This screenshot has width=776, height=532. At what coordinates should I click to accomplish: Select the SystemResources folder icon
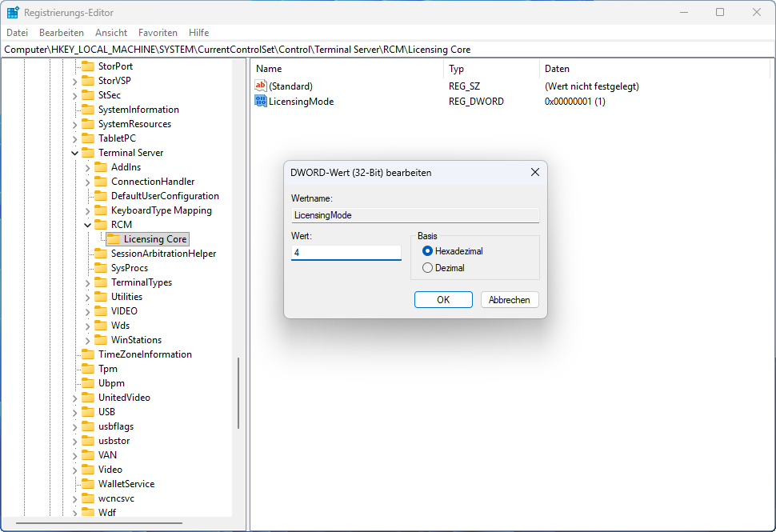pyautogui.click(x=88, y=124)
